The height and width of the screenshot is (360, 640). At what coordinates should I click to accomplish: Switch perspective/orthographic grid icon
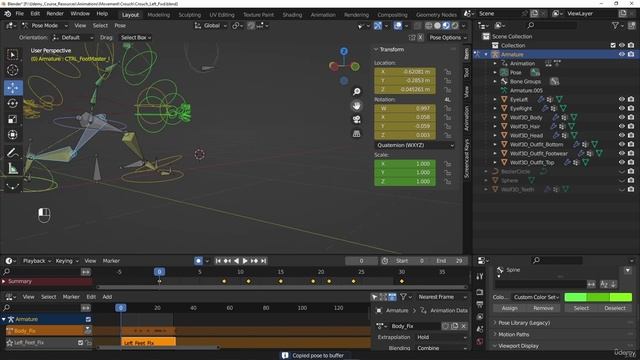click(x=356, y=133)
